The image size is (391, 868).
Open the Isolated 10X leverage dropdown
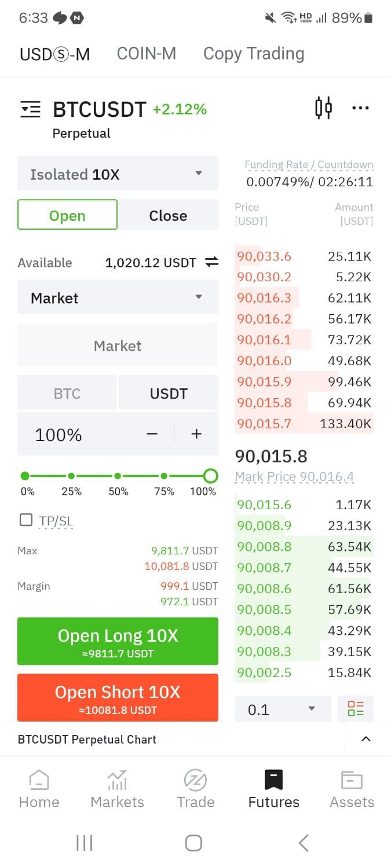(118, 174)
